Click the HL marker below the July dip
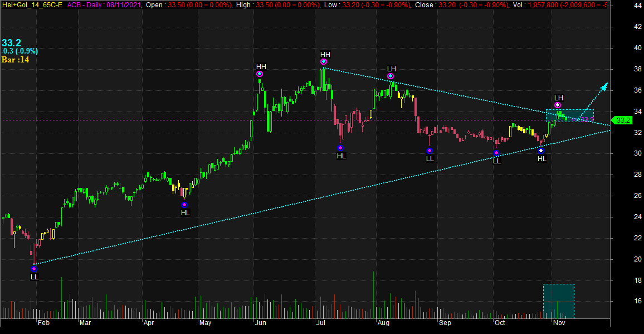 (340, 148)
